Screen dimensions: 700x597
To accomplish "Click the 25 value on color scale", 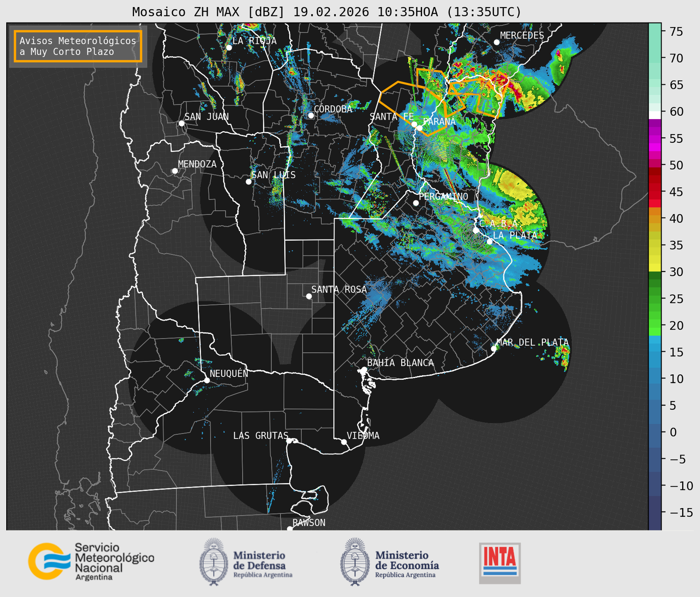I will point(676,298).
